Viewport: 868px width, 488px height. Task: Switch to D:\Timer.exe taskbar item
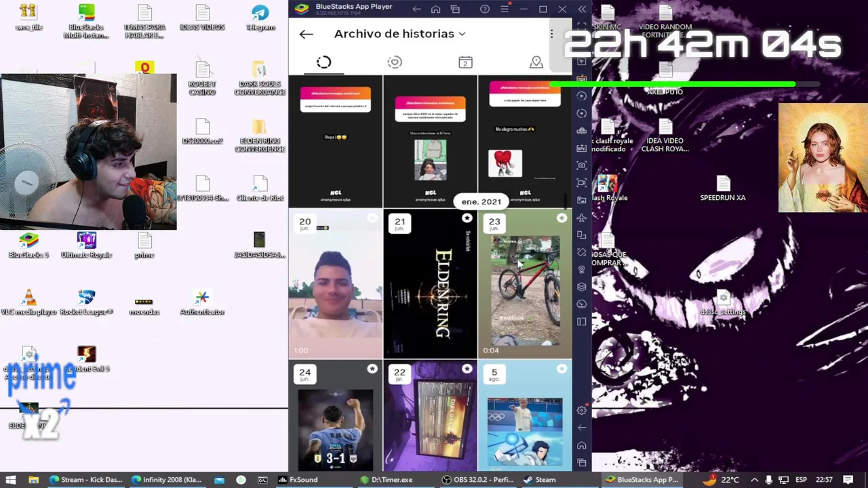pos(387,480)
